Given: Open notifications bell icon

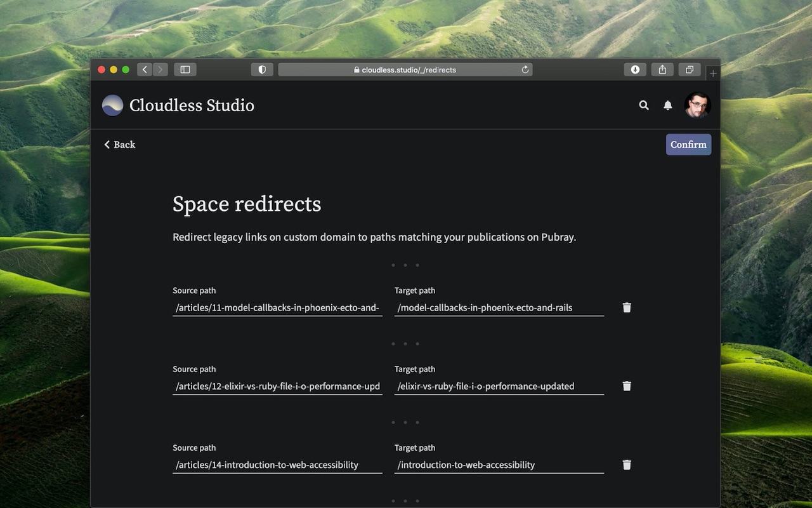Looking at the screenshot, I should click(x=668, y=105).
